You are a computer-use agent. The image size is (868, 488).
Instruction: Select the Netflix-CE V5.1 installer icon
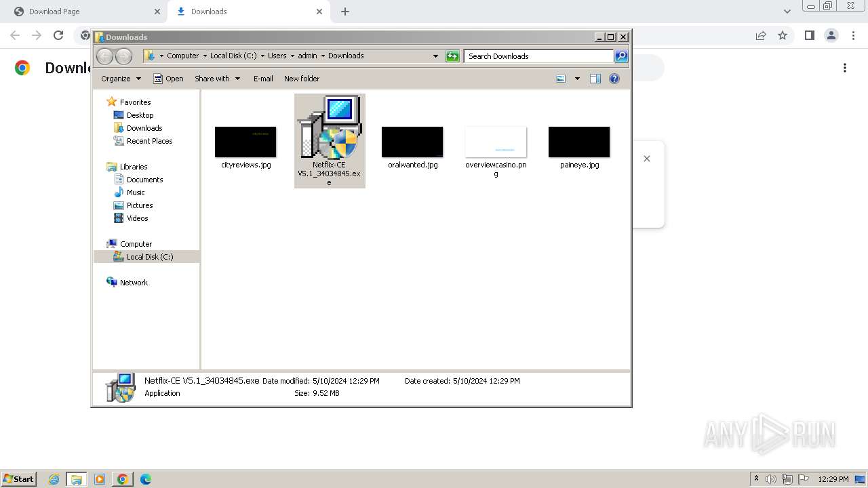(x=330, y=127)
